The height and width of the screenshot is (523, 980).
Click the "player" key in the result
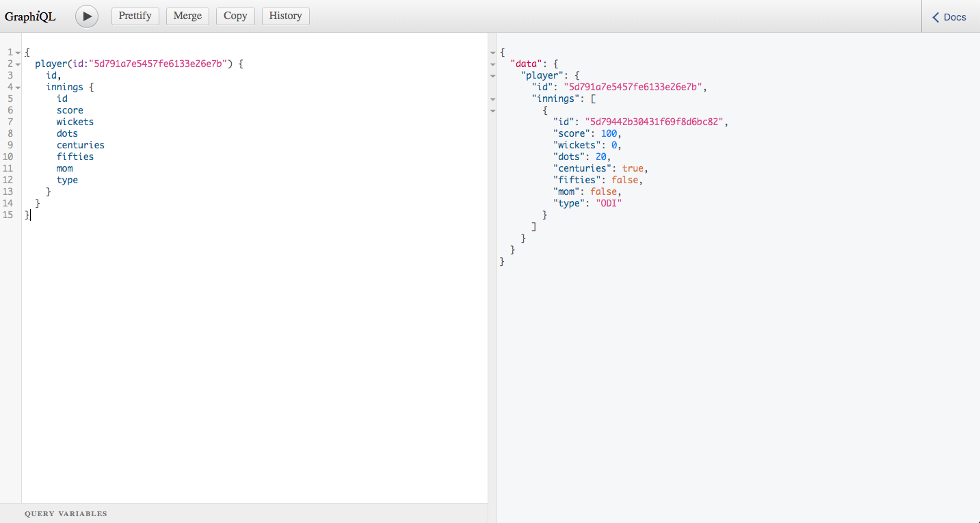pos(542,75)
